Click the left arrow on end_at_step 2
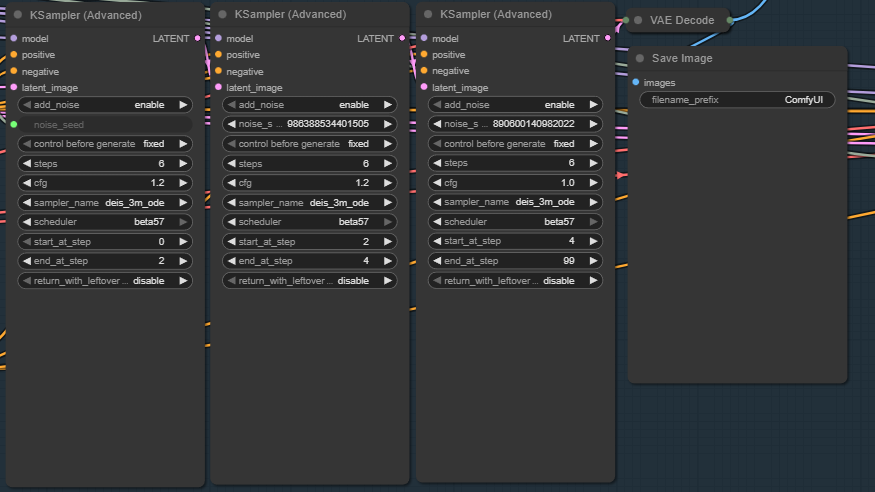Viewport: 875px width, 492px height. [x=27, y=261]
